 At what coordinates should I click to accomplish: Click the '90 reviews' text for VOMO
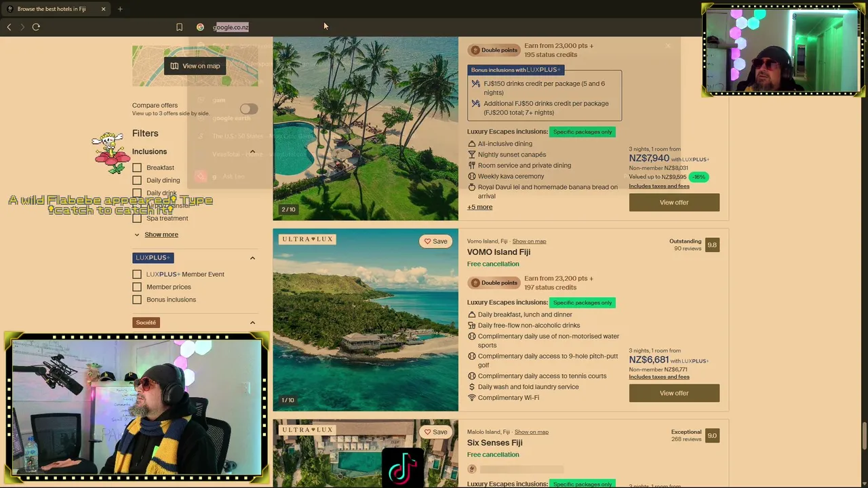tap(688, 249)
